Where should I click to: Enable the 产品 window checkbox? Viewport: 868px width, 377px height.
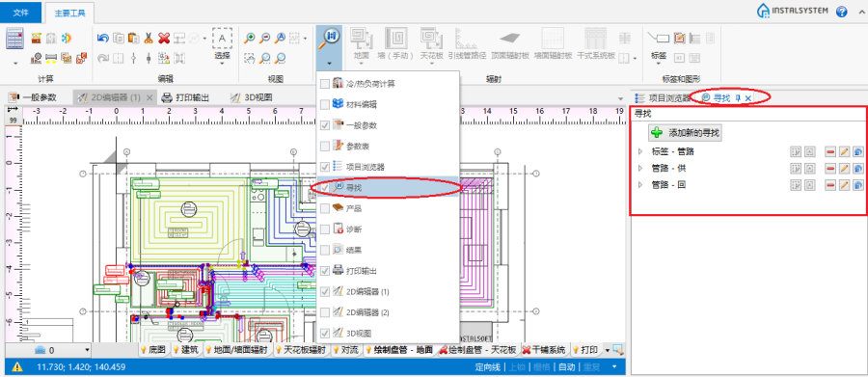coord(325,208)
